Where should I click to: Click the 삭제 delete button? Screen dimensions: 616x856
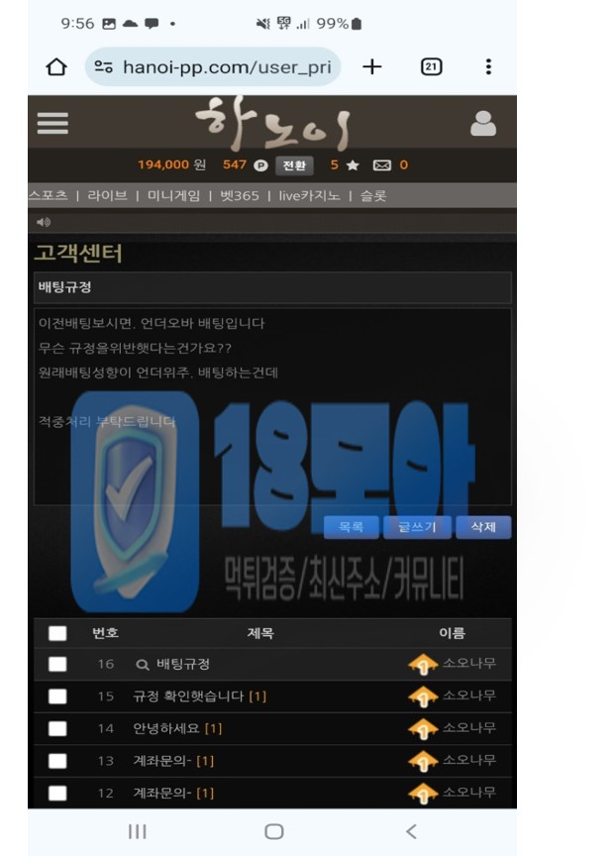tap(483, 527)
